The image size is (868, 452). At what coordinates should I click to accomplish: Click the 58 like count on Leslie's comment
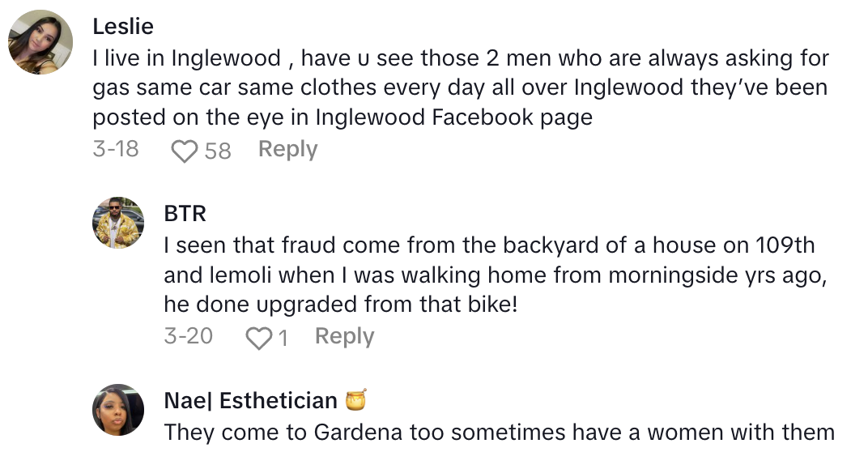tap(218, 151)
